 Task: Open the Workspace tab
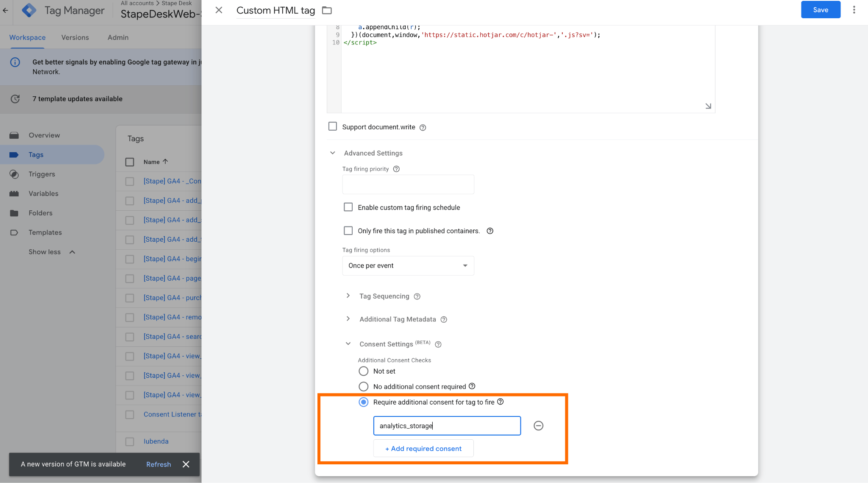[x=28, y=37]
